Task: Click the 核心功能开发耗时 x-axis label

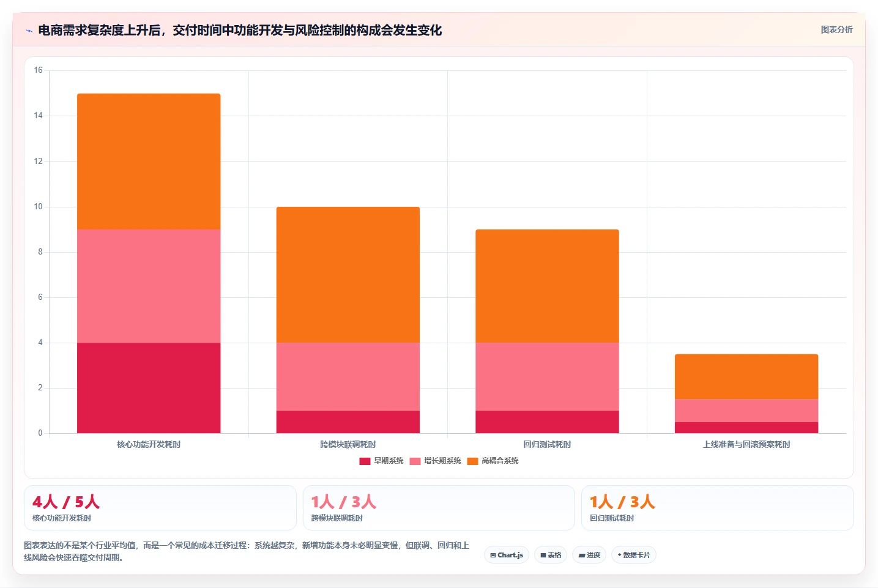Action: [x=149, y=444]
